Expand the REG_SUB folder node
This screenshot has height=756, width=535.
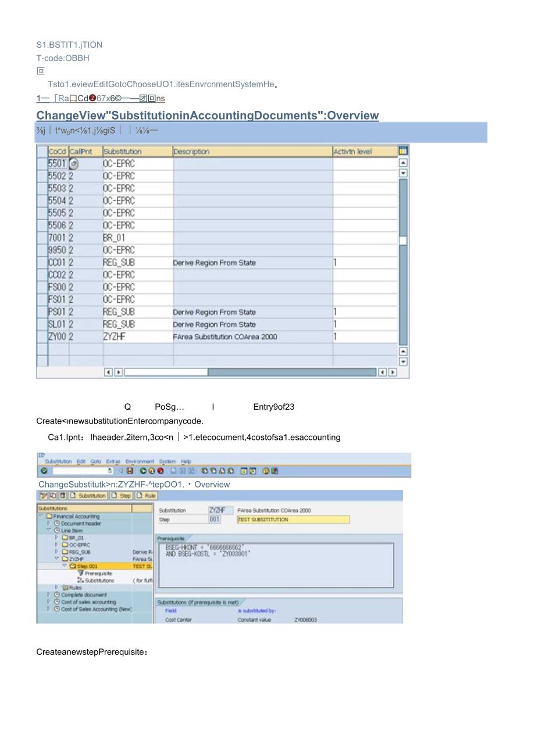56,551
